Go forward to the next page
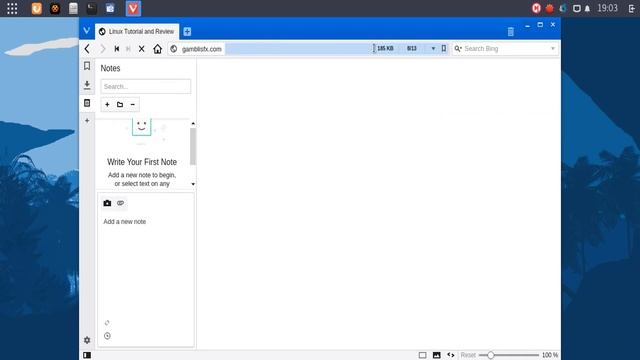The width and height of the screenshot is (640, 360). point(102,49)
